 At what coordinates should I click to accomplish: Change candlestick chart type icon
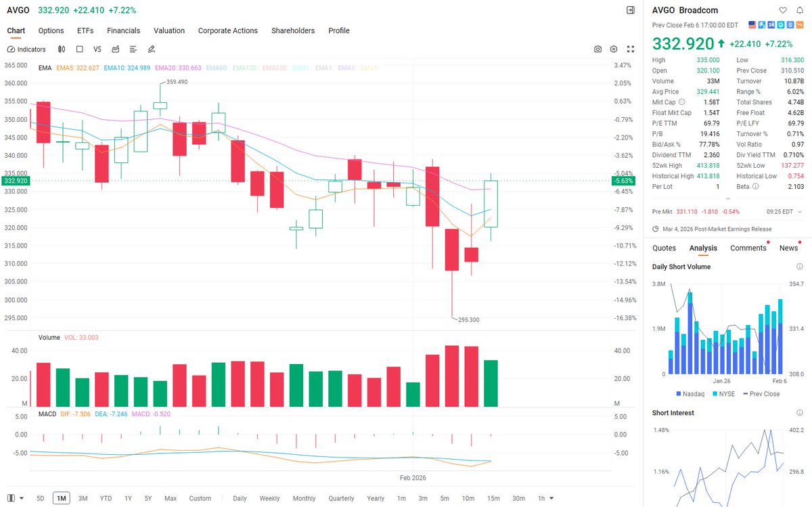[62, 49]
